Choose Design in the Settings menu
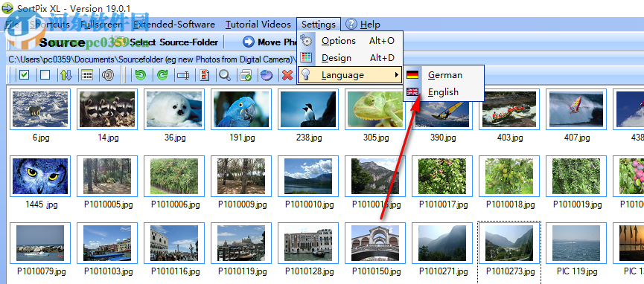 tap(351, 57)
